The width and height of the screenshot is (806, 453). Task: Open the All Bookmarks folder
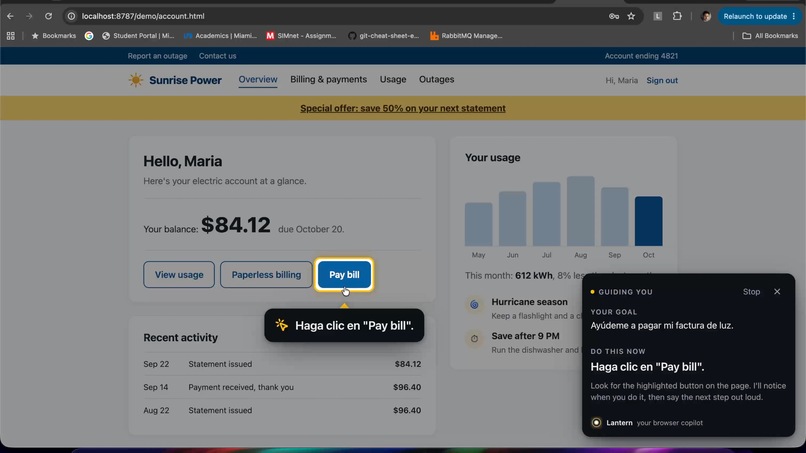click(770, 35)
